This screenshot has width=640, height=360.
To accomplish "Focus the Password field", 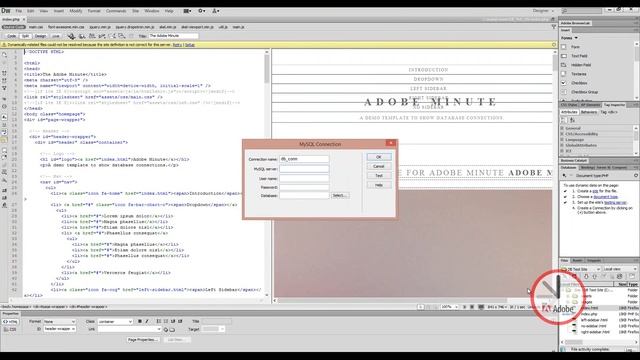I will 304,187.
